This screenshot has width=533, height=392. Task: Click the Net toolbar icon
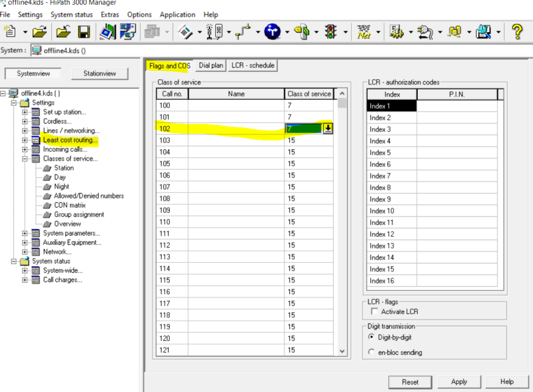tap(364, 31)
